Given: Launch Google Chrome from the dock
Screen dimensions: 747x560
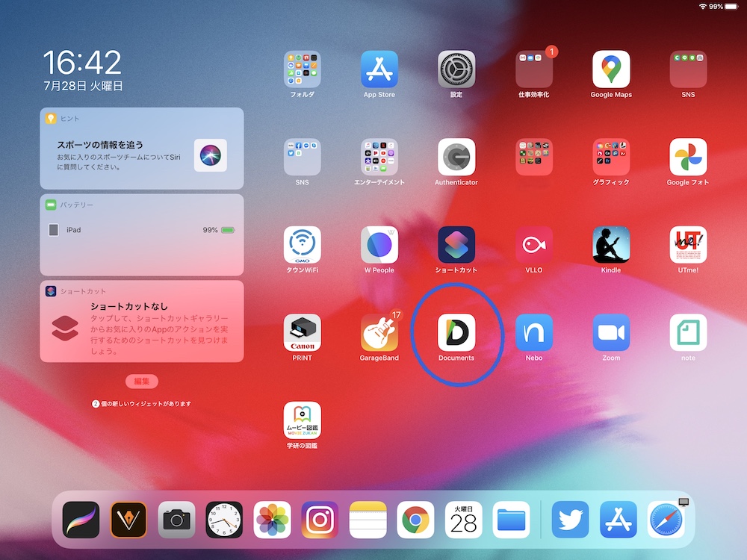Looking at the screenshot, I should (x=415, y=520).
